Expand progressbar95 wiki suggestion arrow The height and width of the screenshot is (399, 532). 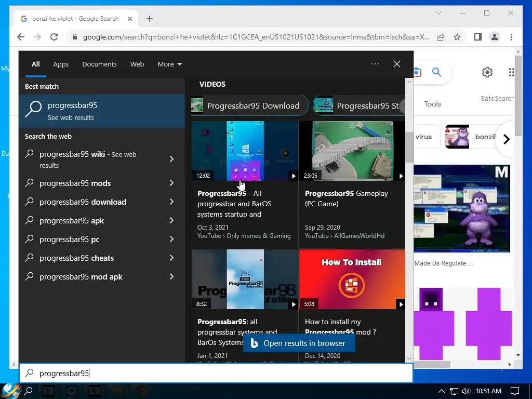[x=171, y=159]
